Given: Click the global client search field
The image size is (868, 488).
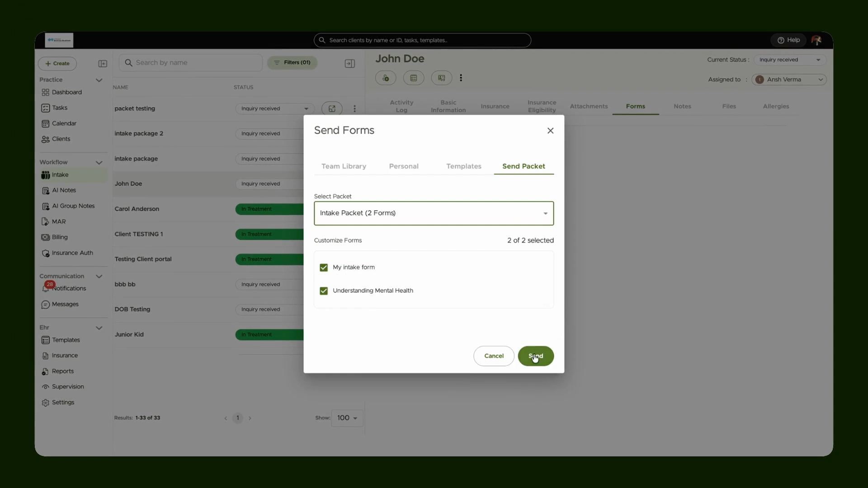Looking at the screenshot, I should pos(422,40).
